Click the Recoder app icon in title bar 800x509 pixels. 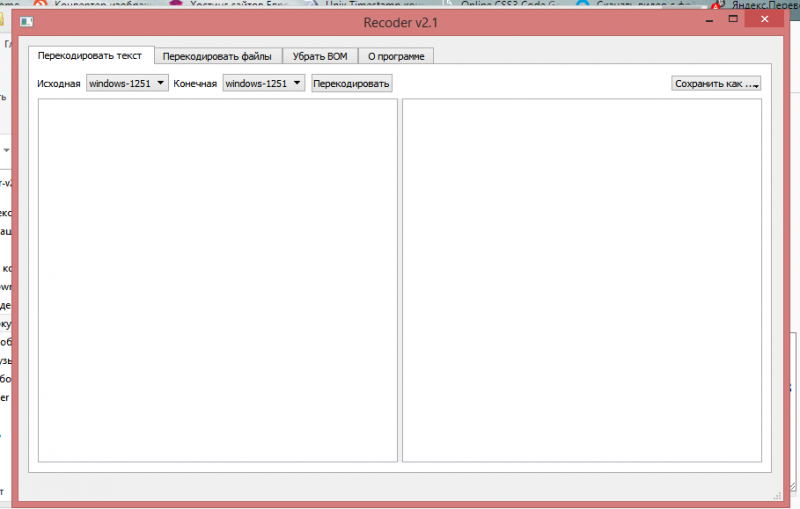(x=27, y=20)
